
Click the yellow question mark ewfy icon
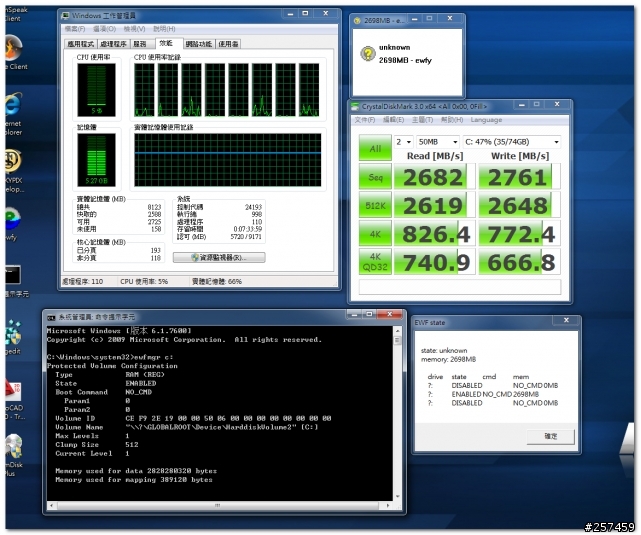coord(367,55)
